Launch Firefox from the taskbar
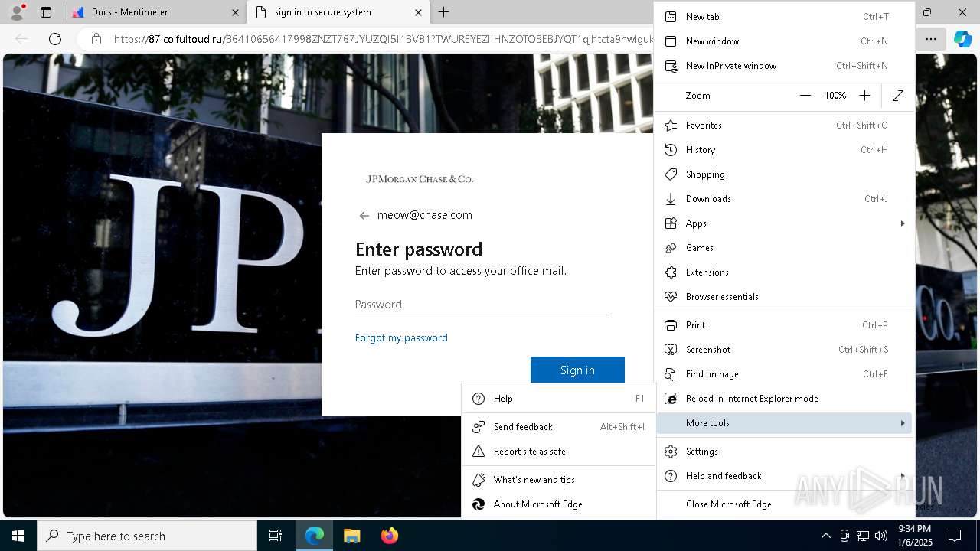 390,536
